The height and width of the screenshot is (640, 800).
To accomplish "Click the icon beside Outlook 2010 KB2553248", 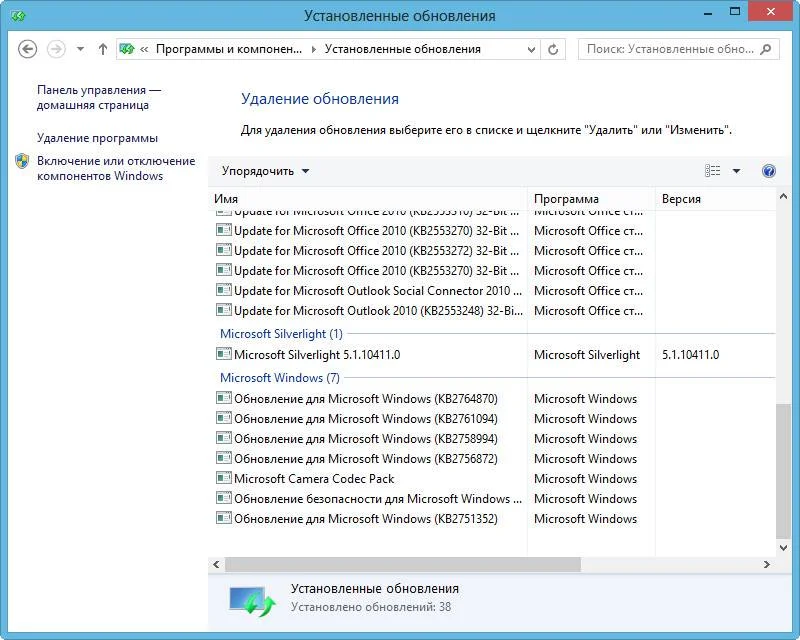I will pyautogui.click(x=223, y=310).
